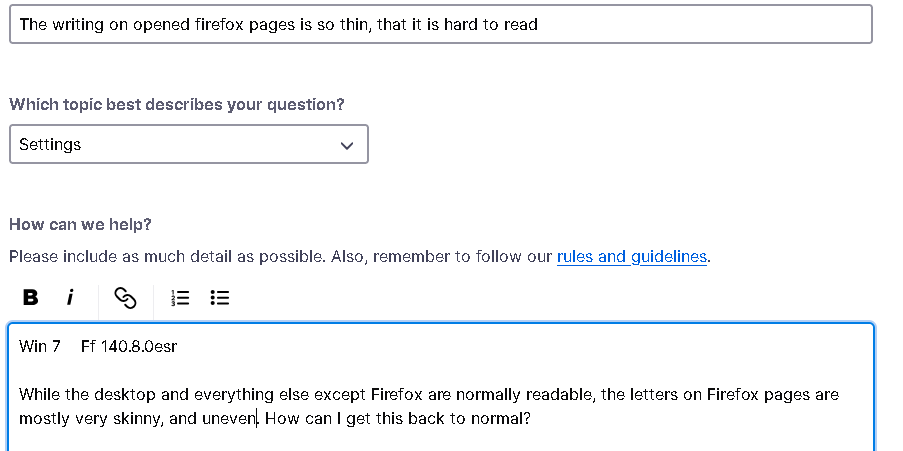Image resolution: width=903 pixels, height=451 pixels.
Task: Apply numbered list formatting
Action: tap(181, 297)
